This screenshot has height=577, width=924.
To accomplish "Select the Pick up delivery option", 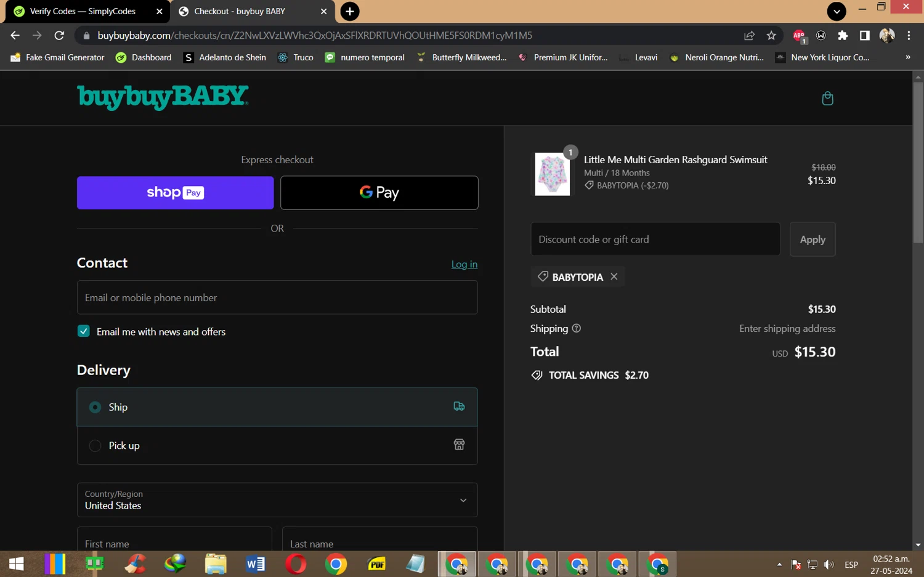I will tap(277, 445).
